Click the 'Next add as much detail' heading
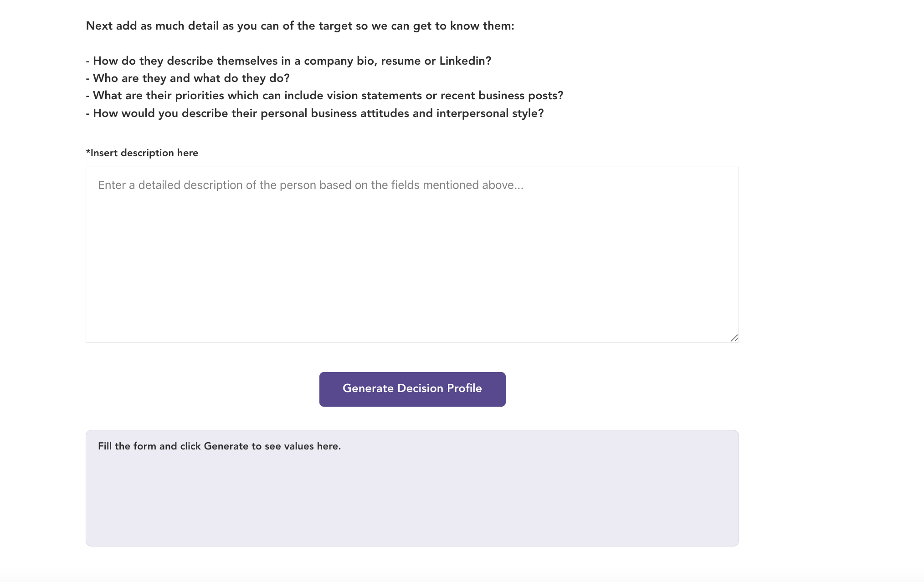The image size is (924, 582). [300, 26]
